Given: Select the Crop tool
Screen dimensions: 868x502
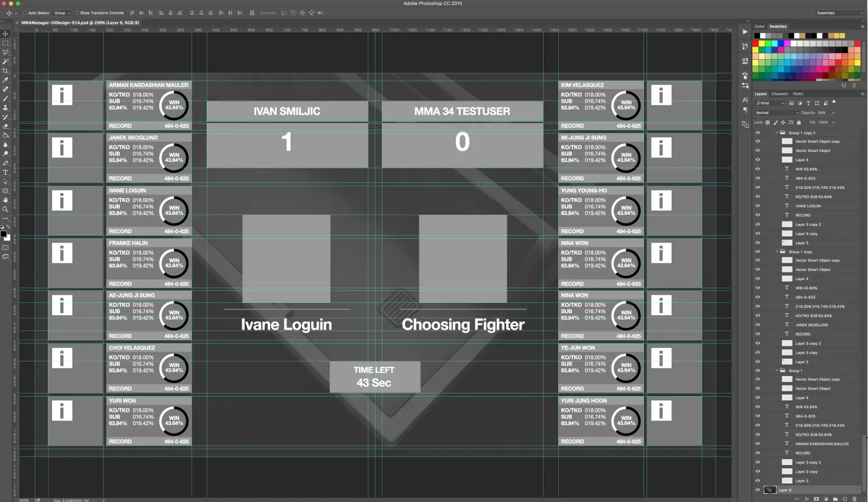Looking at the screenshot, I should [x=5, y=71].
